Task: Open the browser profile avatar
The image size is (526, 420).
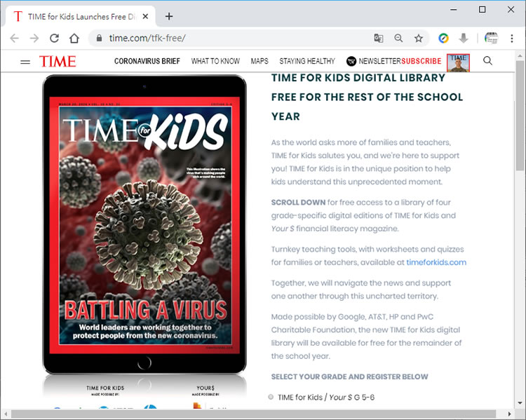Action: click(x=491, y=39)
